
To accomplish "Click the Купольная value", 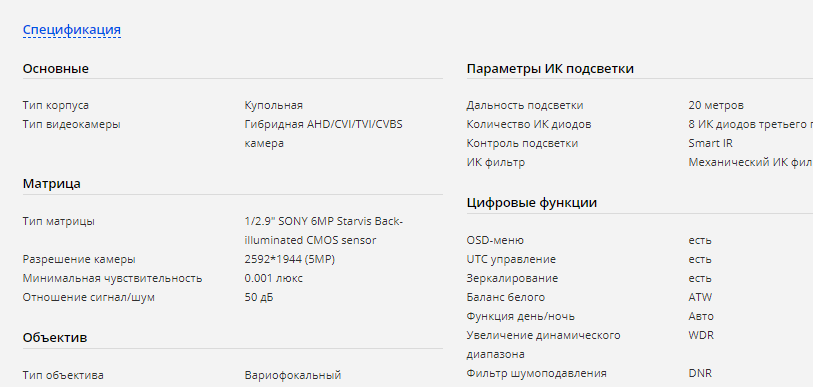I will 274,105.
